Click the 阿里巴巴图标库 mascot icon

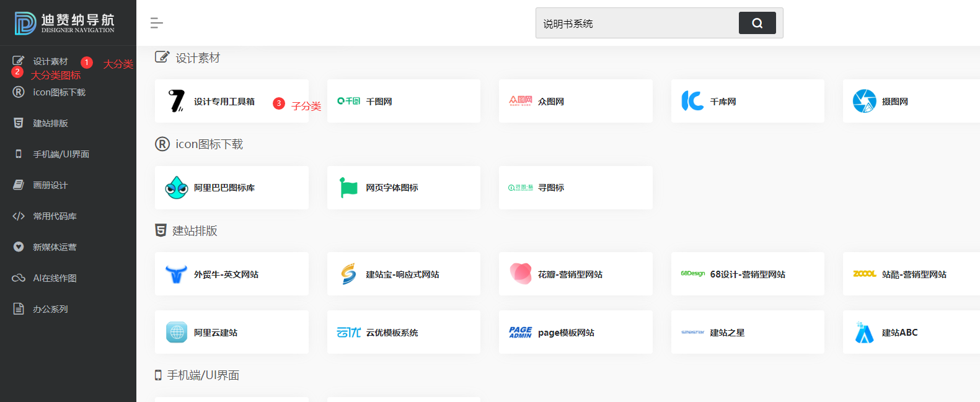coord(177,188)
